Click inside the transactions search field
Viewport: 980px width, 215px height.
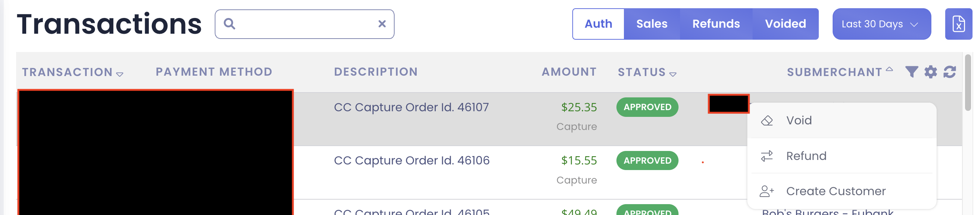pyautogui.click(x=304, y=24)
